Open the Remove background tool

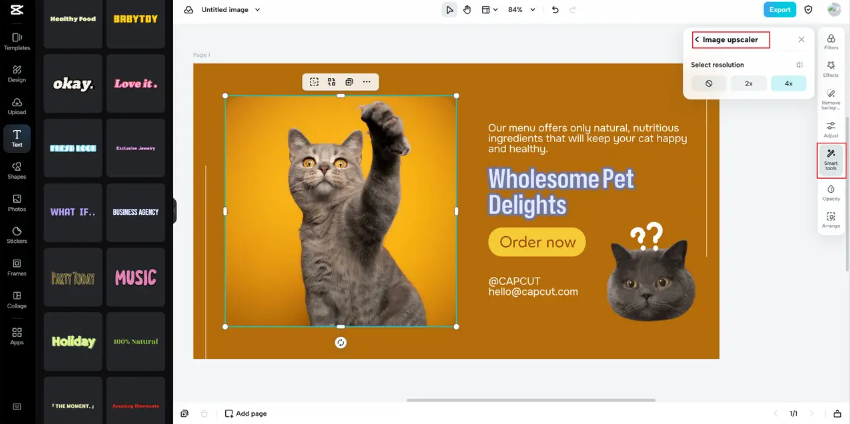click(x=831, y=100)
